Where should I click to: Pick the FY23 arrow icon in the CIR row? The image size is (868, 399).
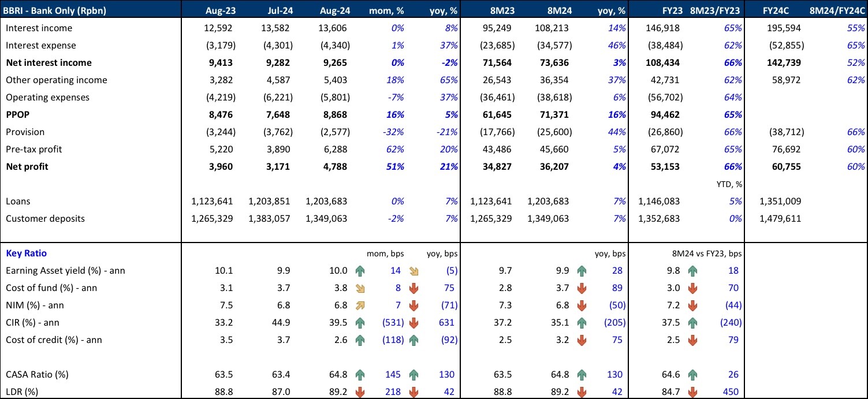pos(693,322)
